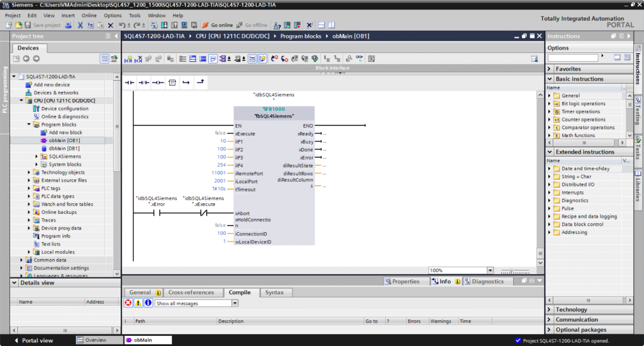This screenshot has height=346, width=644.
Task: Toggle the warning messages filter
Action: point(138,303)
